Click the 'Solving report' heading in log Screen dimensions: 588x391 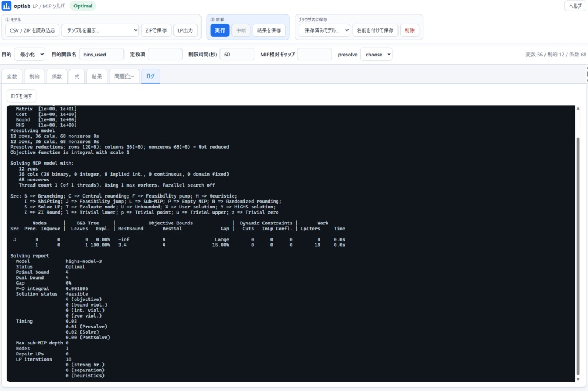pyautogui.click(x=30, y=255)
